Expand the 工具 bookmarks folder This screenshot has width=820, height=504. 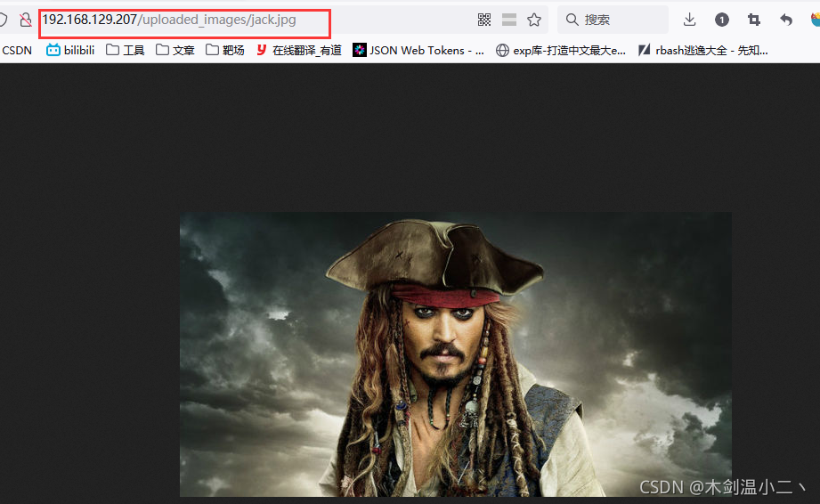(x=125, y=50)
